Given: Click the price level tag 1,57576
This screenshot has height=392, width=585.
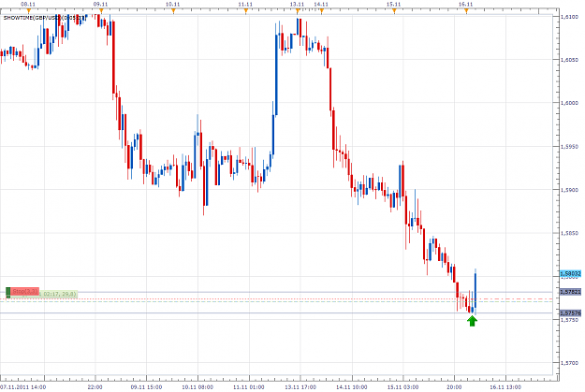Looking at the screenshot, I should 570,312.
